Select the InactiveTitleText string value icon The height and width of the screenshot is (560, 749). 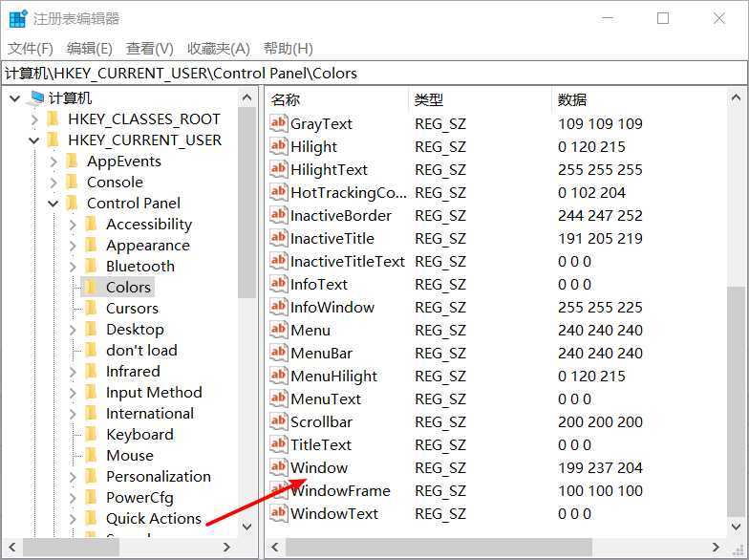[x=279, y=261]
